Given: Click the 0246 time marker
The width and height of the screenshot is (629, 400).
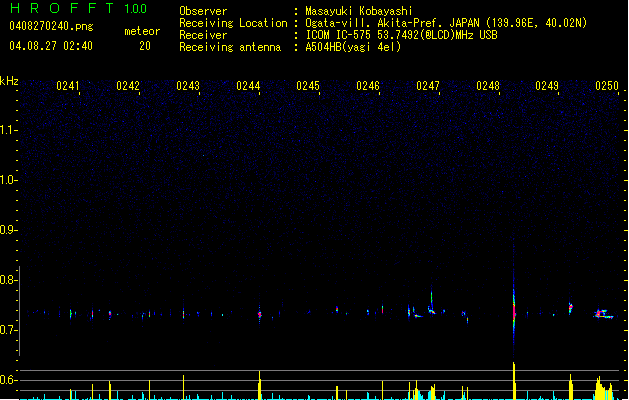Looking at the screenshot, I should [368, 86].
